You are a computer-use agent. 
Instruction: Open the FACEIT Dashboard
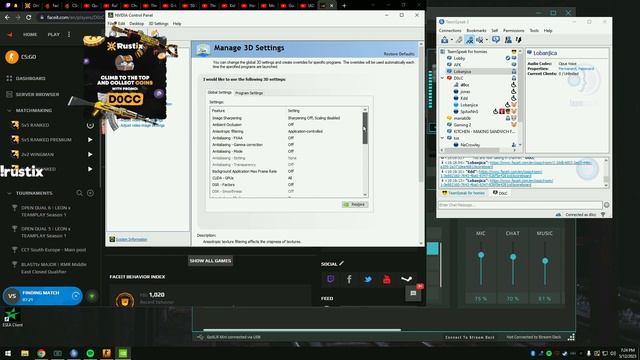[x=31, y=78]
